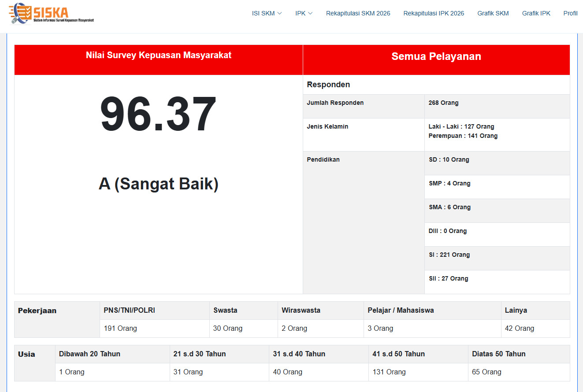Go to Grafik IPK

tap(536, 13)
